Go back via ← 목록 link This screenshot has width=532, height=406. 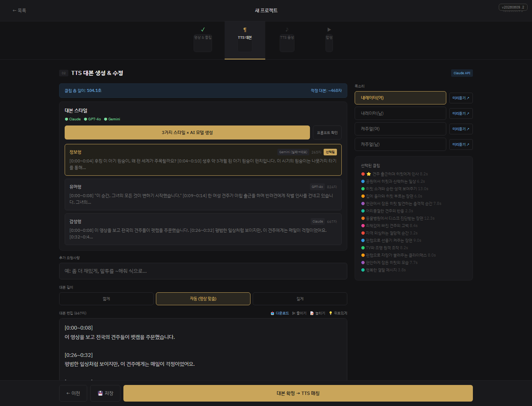[19, 11]
